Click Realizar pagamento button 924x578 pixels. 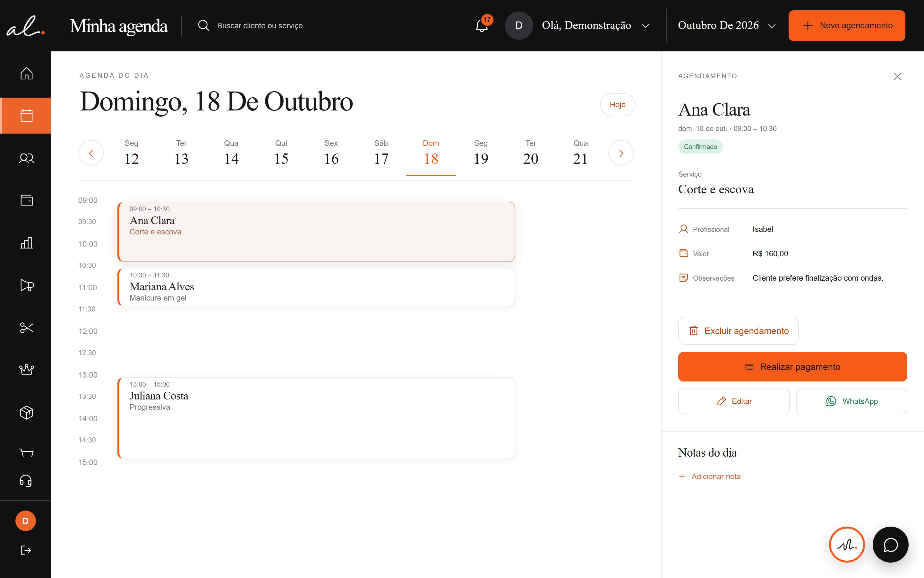[x=792, y=367]
